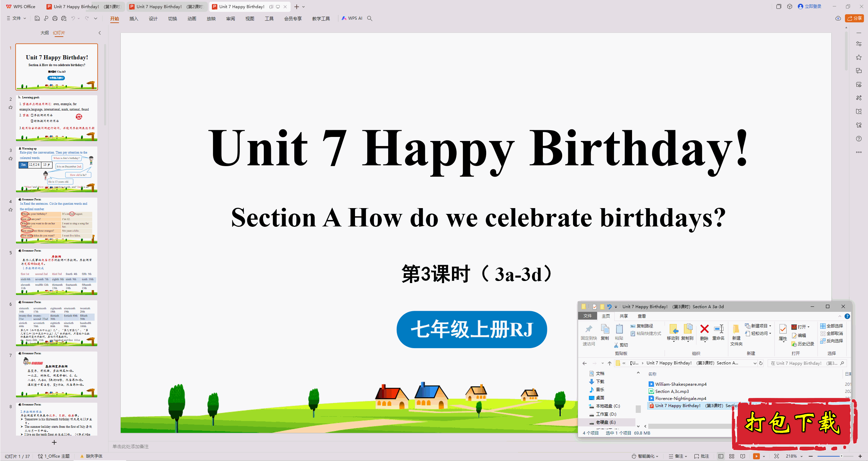Click the star icon in right sidebar
Viewport: 868px width, 461px height.
pyautogui.click(x=859, y=57)
